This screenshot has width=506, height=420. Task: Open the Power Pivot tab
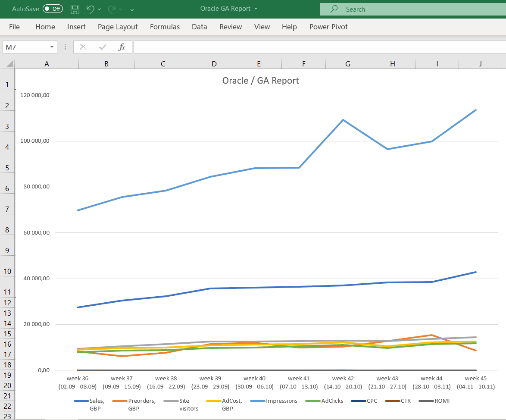[328, 27]
